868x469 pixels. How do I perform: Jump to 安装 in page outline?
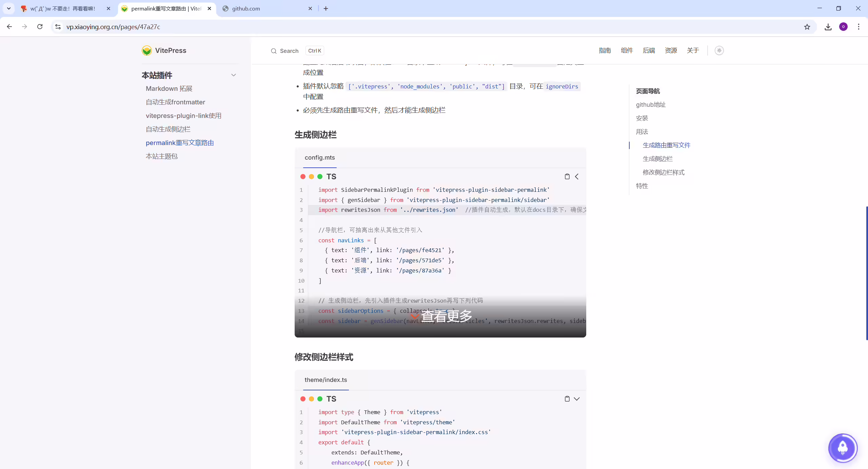click(x=642, y=118)
